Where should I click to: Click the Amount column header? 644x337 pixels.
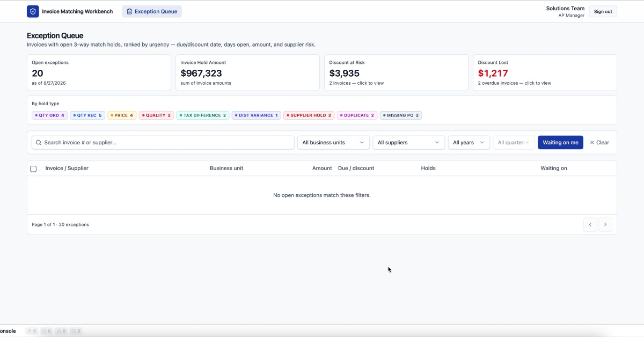[x=322, y=168]
